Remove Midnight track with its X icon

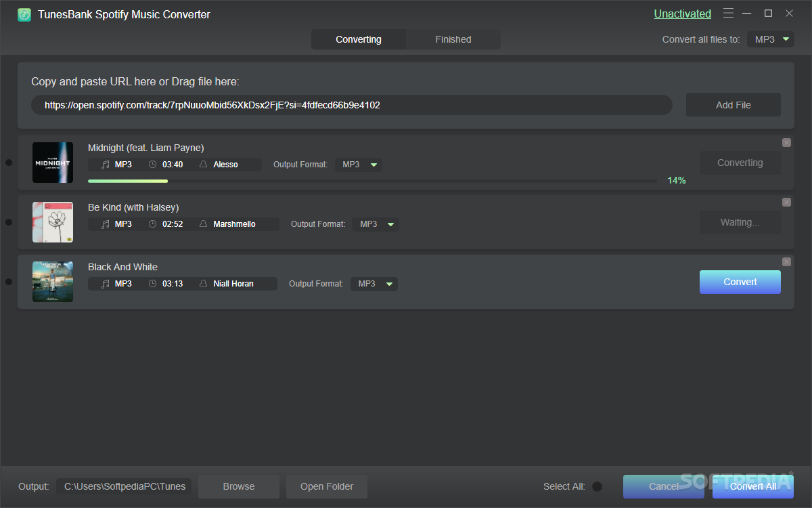point(786,142)
